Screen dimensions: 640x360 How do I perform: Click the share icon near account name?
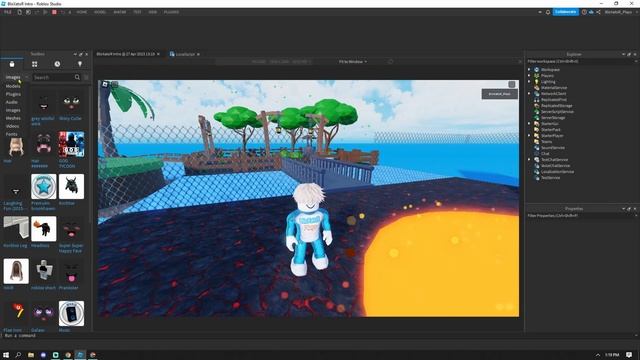point(598,12)
